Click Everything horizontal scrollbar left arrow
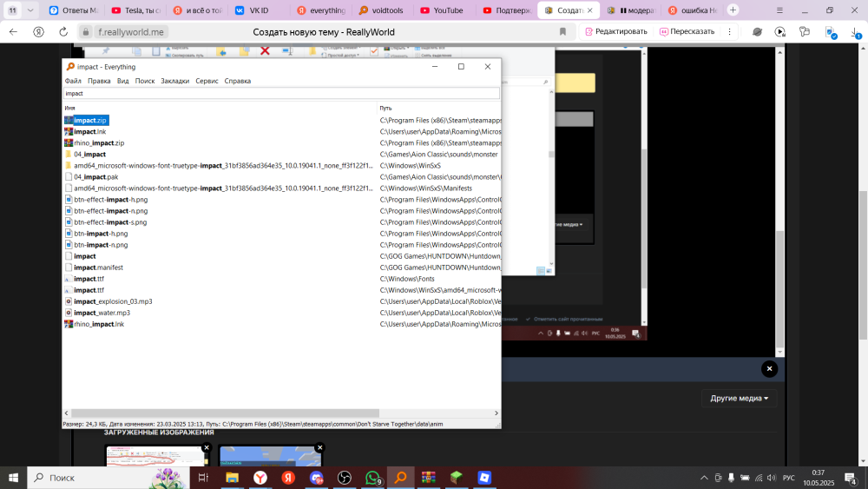 click(67, 413)
